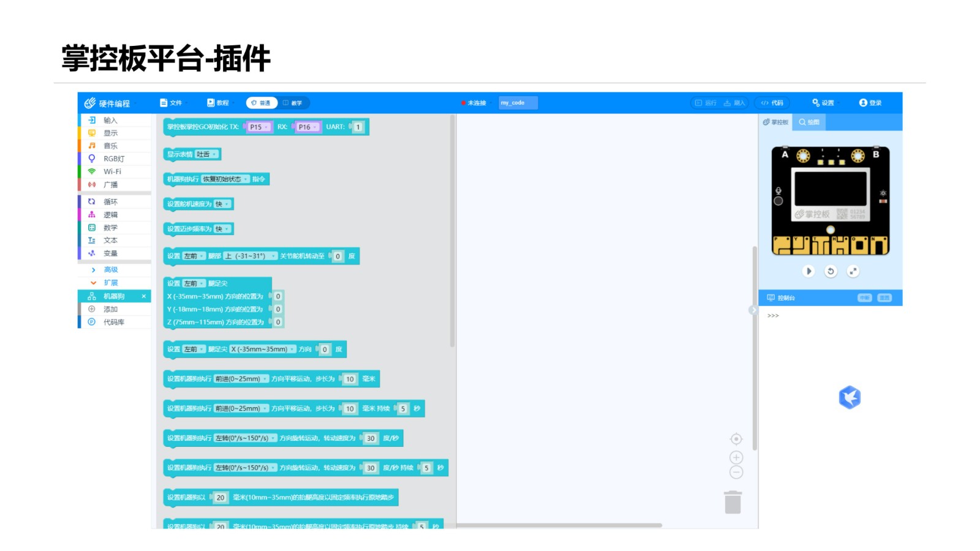
Task: Open the 吐舌 expression dropdown
Action: tap(206, 154)
